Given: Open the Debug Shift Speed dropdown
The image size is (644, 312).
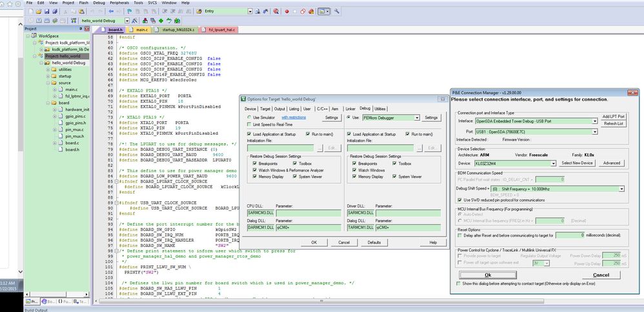Looking at the screenshot, I should tap(622, 188).
